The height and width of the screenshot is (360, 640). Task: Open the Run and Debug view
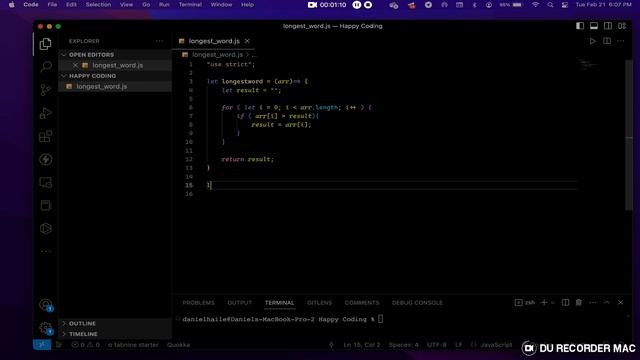tap(45, 113)
